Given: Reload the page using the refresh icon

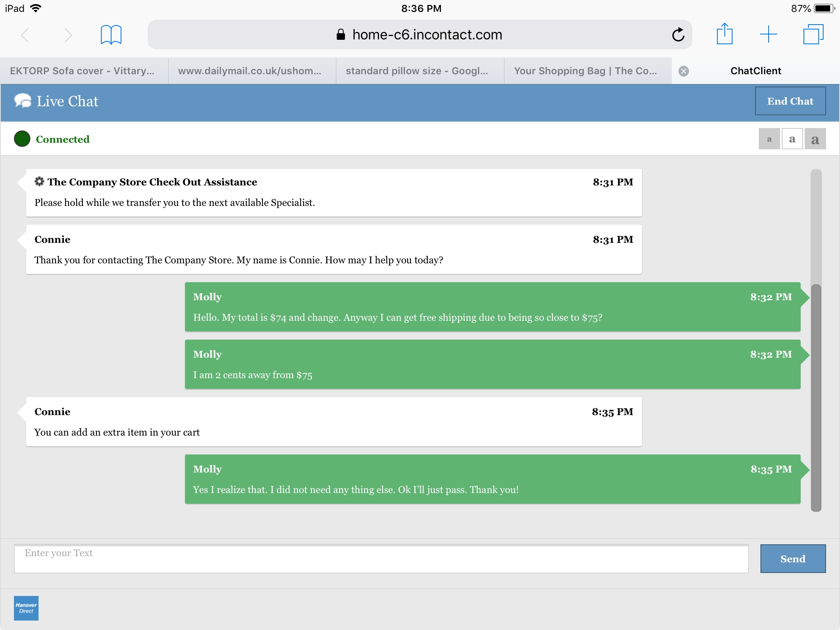Looking at the screenshot, I should [678, 34].
